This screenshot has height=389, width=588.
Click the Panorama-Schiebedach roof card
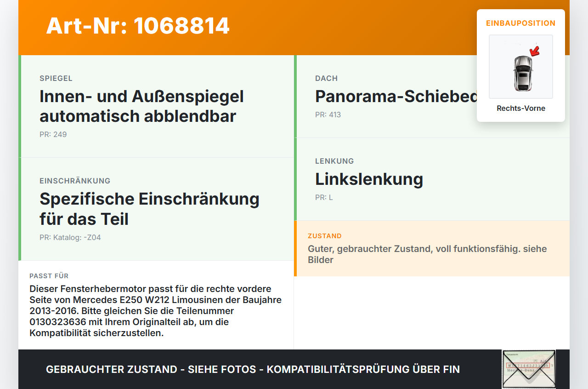click(432, 97)
